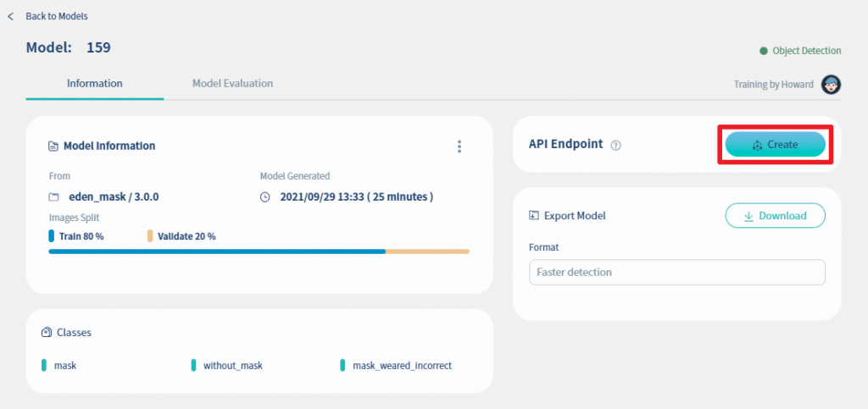The width and height of the screenshot is (868, 409).
Task: Click the without_mask class label
Action: 233,365
